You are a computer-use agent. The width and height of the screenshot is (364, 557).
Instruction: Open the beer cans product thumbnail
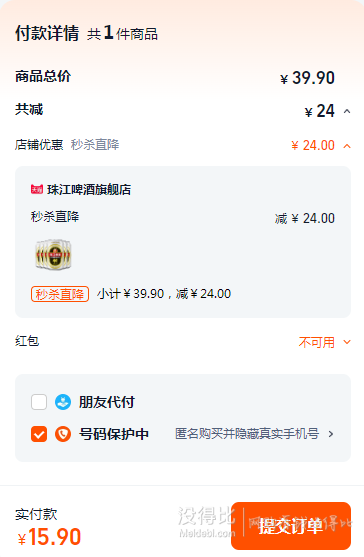click(53, 254)
